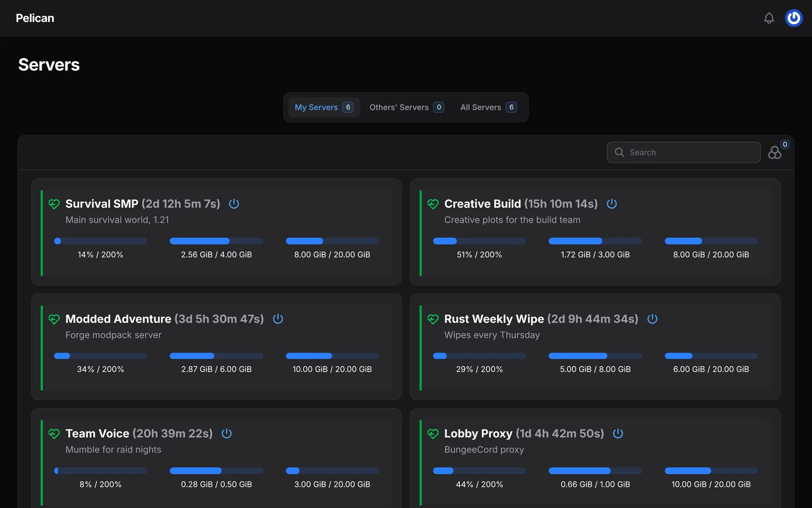Click the Lobby Proxy power icon

pyautogui.click(x=618, y=433)
